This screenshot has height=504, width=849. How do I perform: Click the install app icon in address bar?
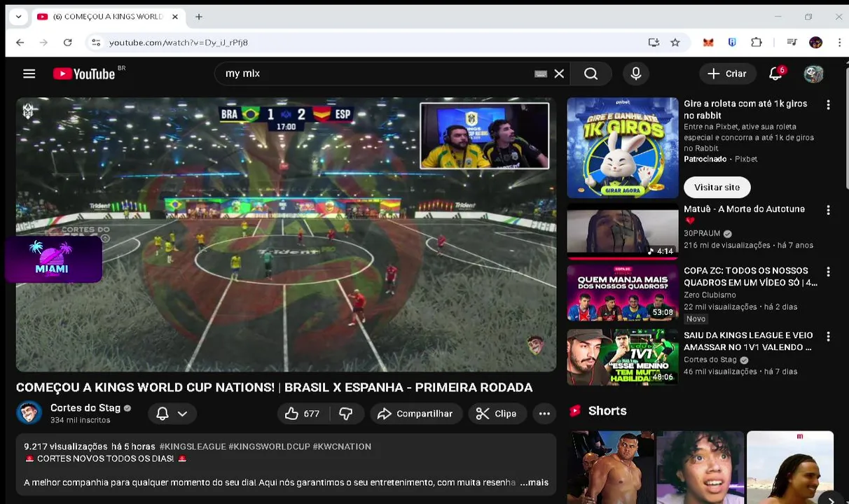654,43
